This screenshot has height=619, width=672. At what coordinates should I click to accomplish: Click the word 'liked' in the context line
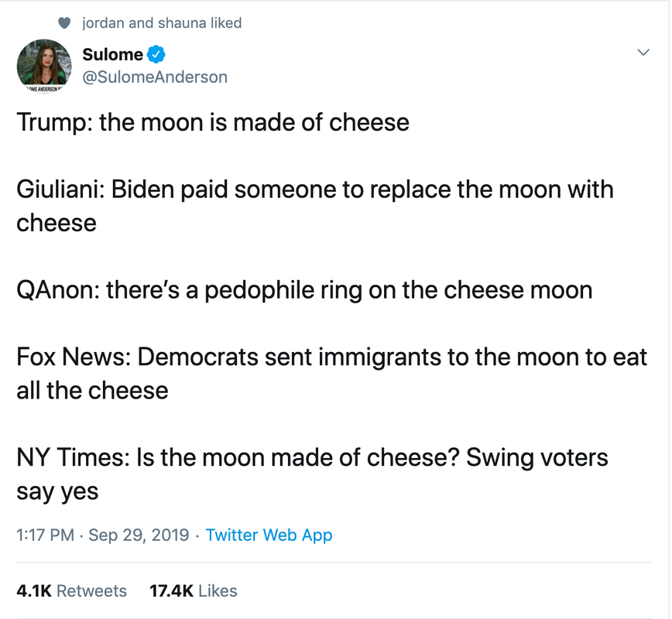coord(226,23)
